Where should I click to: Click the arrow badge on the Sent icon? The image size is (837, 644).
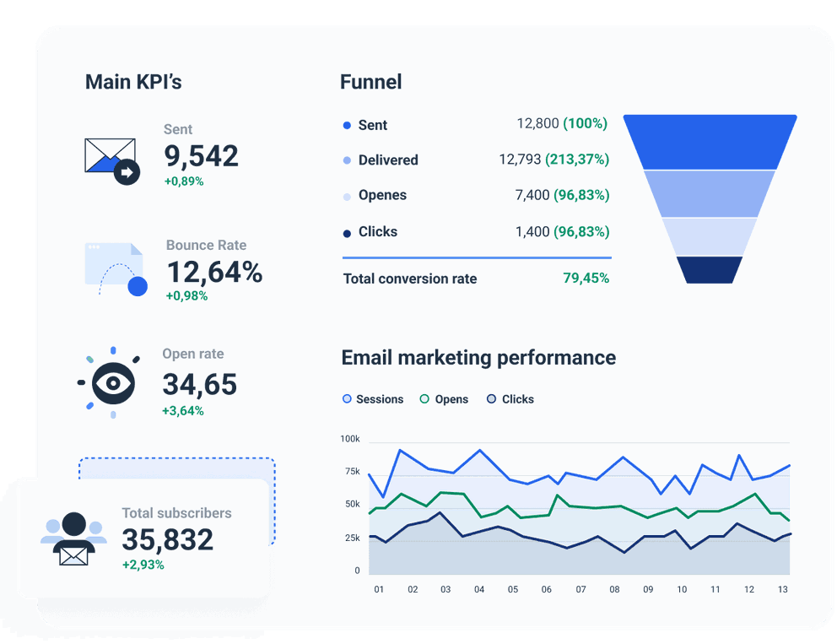pyautogui.click(x=129, y=172)
